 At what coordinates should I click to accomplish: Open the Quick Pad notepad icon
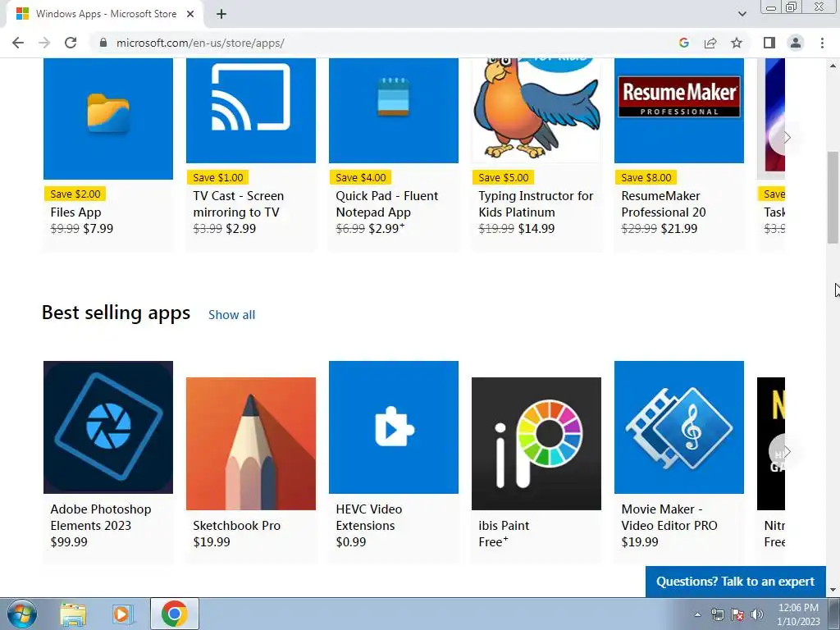point(394,111)
